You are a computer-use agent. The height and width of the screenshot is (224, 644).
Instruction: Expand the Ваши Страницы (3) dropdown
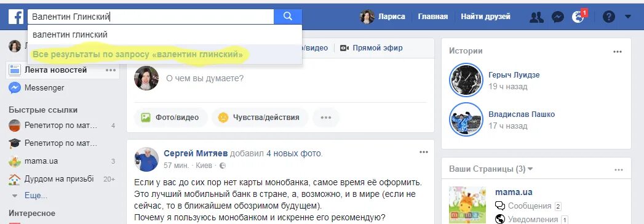pyautogui.click(x=530, y=169)
